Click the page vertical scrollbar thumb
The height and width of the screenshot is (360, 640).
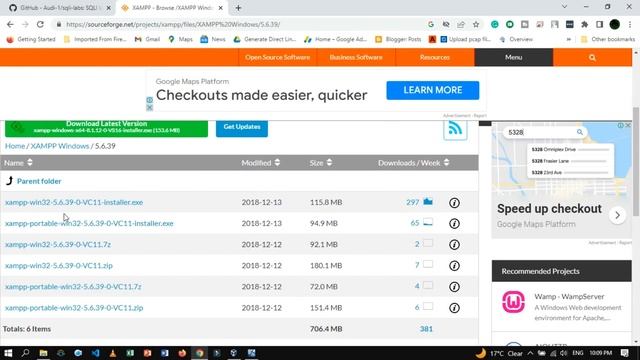click(636, 161)
